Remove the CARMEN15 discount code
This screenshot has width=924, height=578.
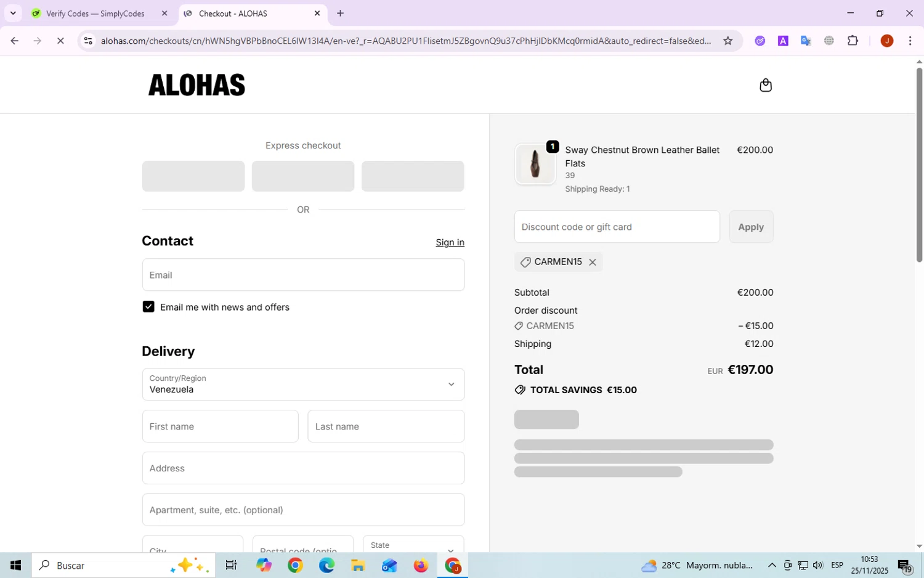point(593,263)
